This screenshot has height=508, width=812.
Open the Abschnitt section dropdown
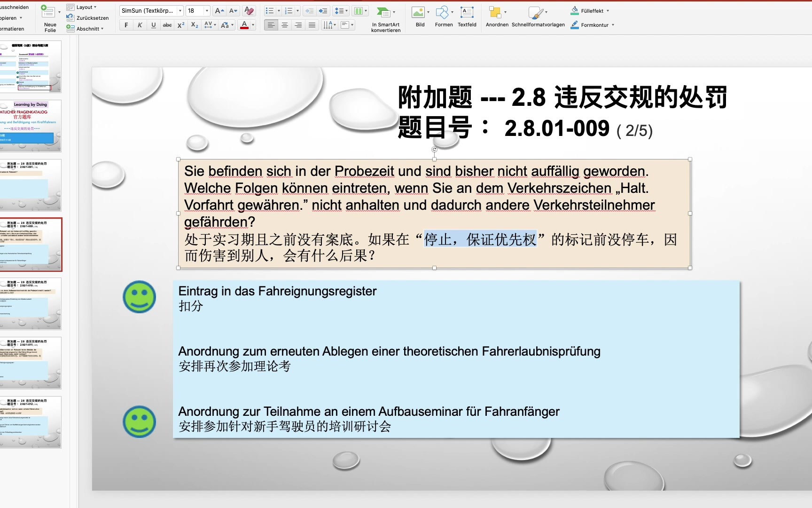(85, 29)
